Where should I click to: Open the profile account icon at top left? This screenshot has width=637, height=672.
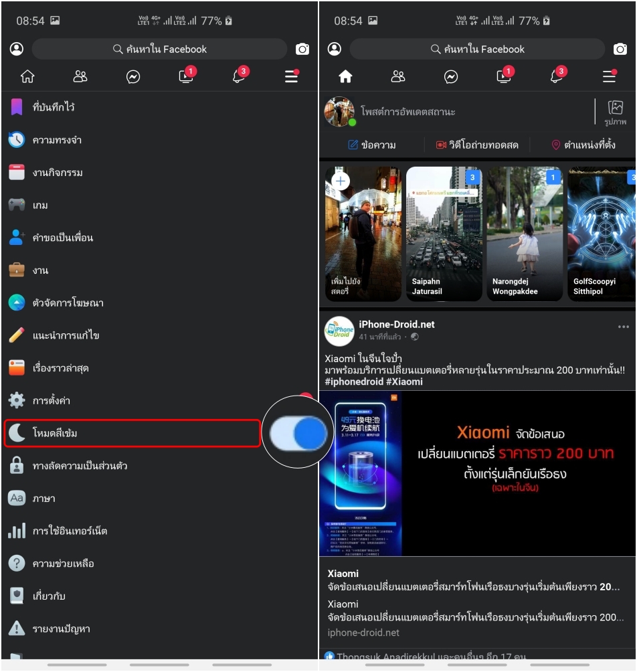(16, 48)
